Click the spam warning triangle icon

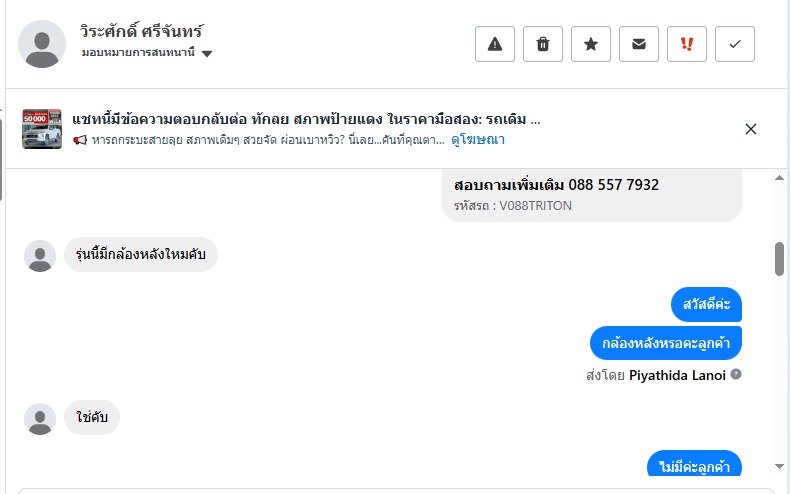pos(494,44)
